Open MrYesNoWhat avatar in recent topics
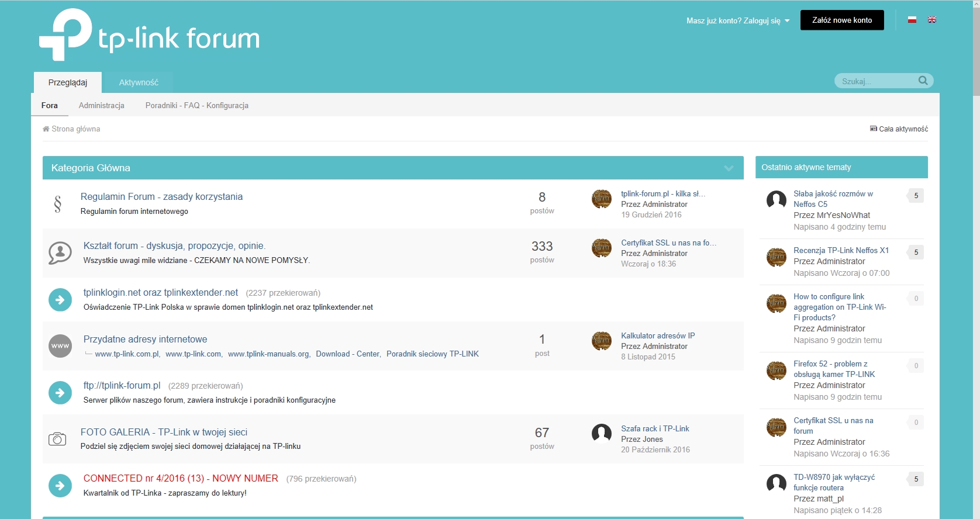Viewport: 980px width, 519px height. [777, 200]
